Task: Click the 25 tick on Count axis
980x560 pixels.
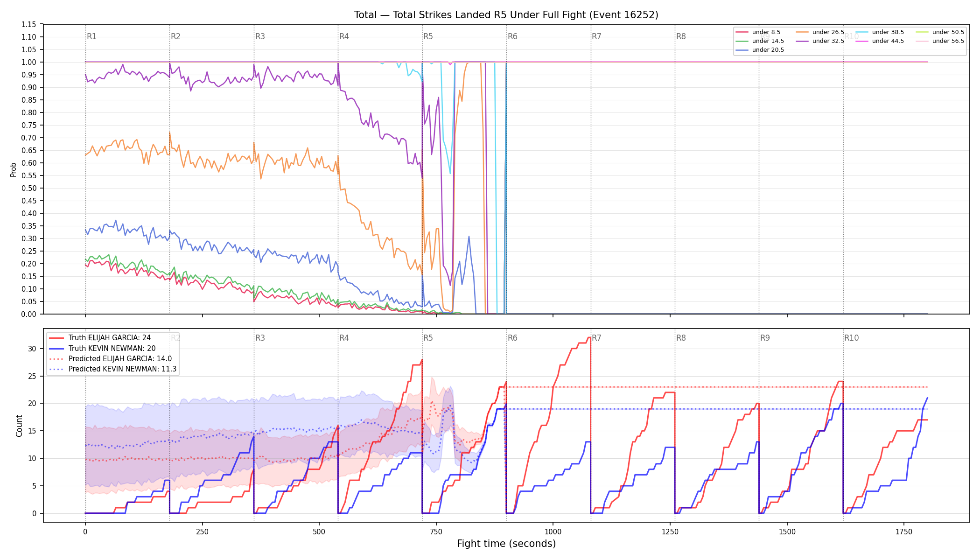Action: pos(32,376)
